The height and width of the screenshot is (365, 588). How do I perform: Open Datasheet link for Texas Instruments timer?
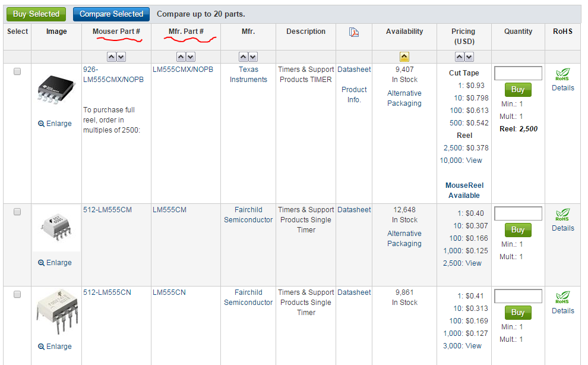(x=354, y=70)
